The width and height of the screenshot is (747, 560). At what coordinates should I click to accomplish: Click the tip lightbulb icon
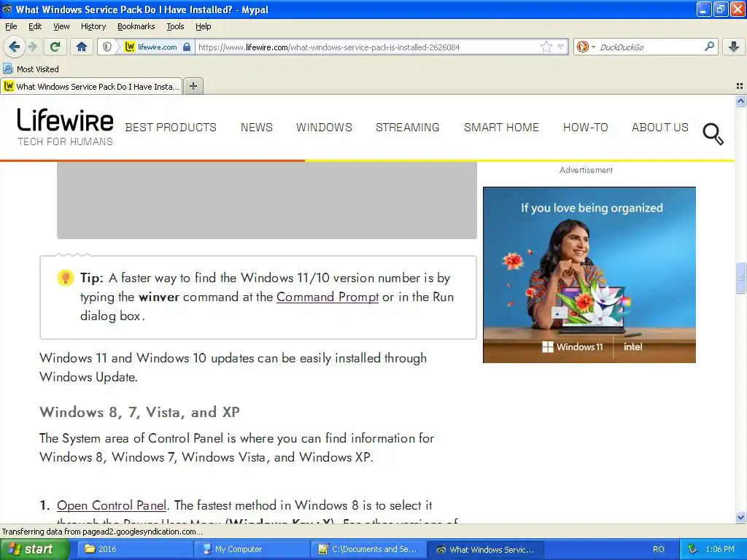(x=65, y=278)
